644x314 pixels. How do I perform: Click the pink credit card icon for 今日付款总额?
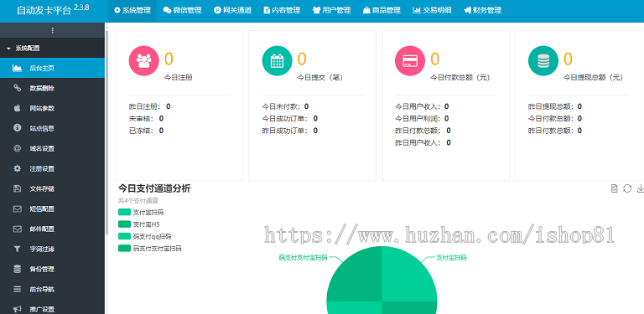[x=410, y=60]
